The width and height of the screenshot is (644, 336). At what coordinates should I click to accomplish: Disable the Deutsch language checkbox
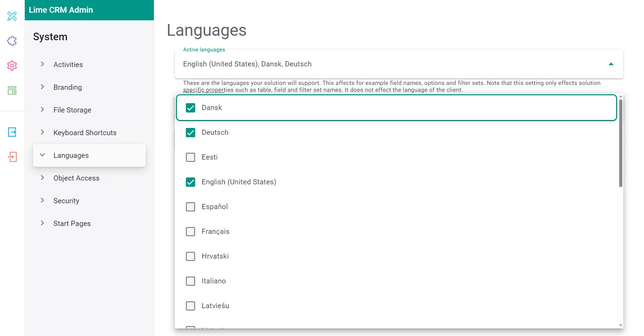(x=190, y=132)
